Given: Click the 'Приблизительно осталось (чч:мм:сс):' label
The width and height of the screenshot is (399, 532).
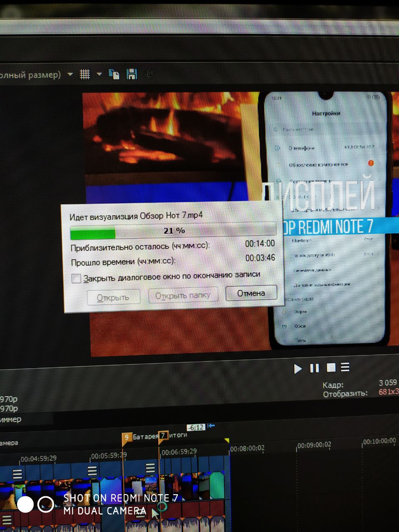Looking at the screenshot, I should 140,246.
